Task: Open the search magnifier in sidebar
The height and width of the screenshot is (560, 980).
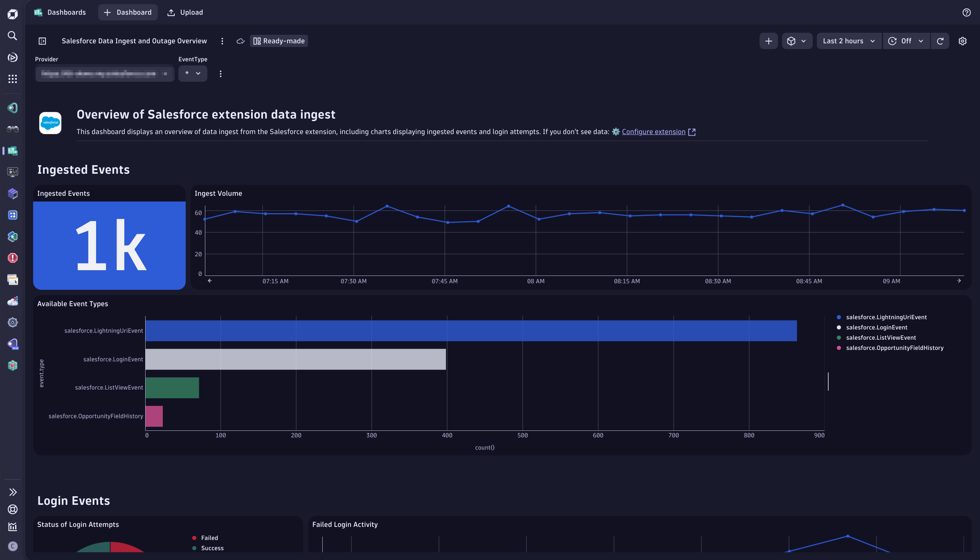Action: (13, 36)
